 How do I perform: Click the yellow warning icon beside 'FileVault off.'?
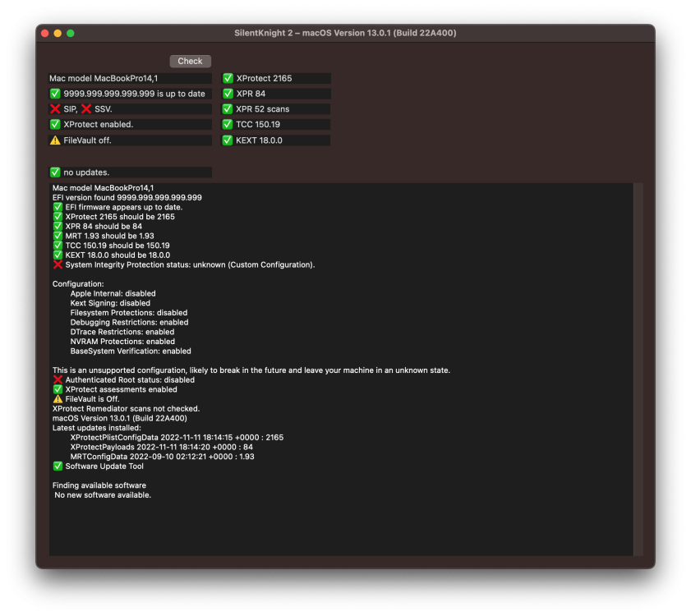[55, 140]
